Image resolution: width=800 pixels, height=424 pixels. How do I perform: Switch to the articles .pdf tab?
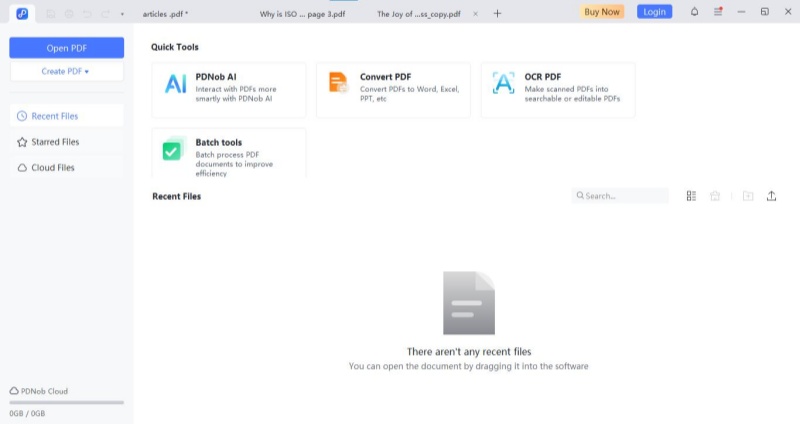tap(165, 14)
